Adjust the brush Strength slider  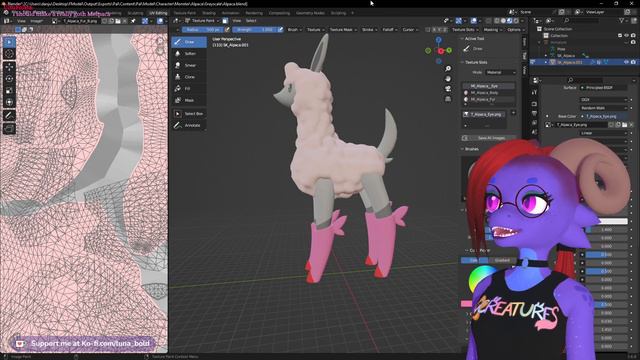coord(255,30)
